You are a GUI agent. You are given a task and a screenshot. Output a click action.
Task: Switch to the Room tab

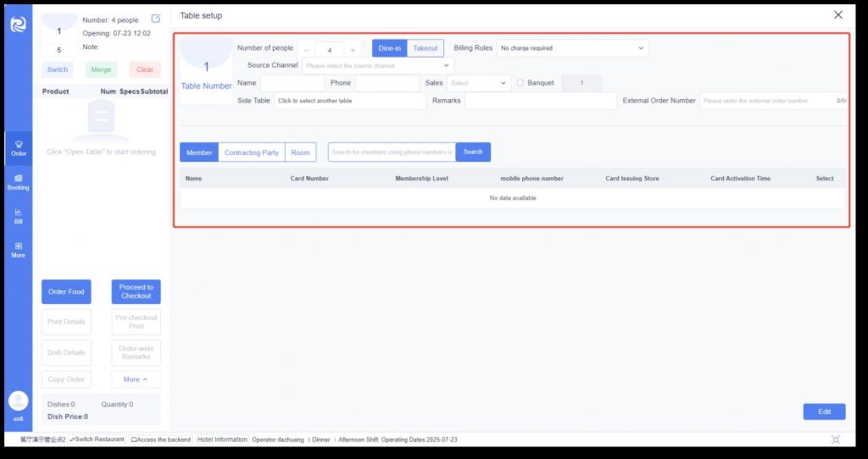[300, 152]
